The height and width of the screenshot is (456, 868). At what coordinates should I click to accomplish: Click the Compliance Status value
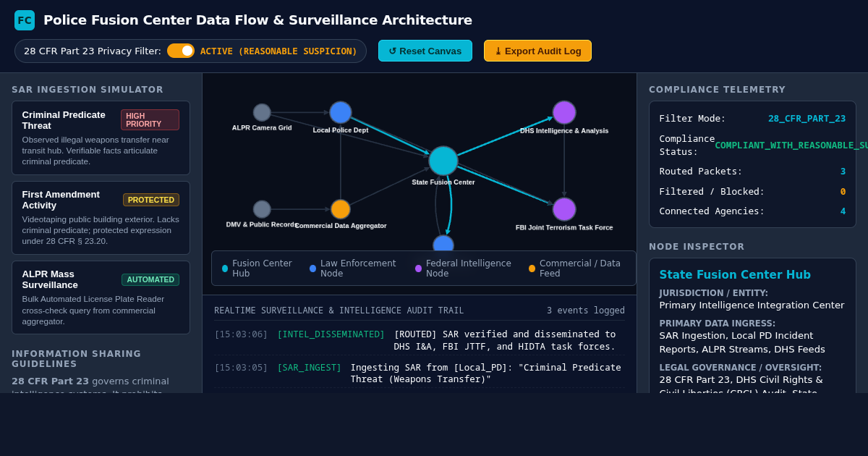791,145
